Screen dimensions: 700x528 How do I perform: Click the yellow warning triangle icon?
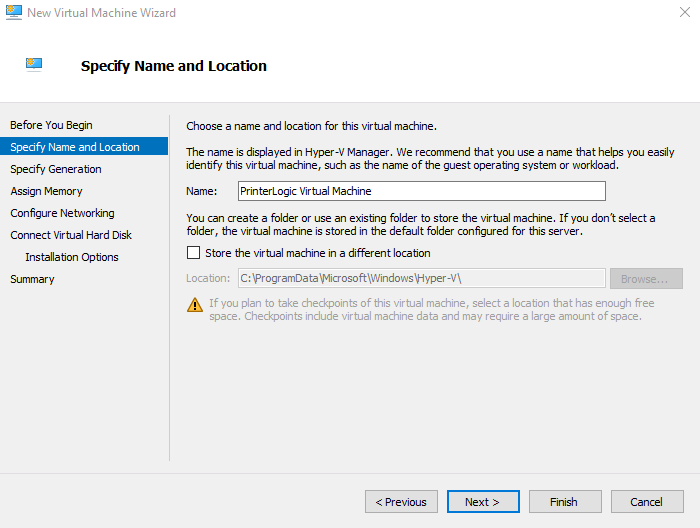point(195,305)
